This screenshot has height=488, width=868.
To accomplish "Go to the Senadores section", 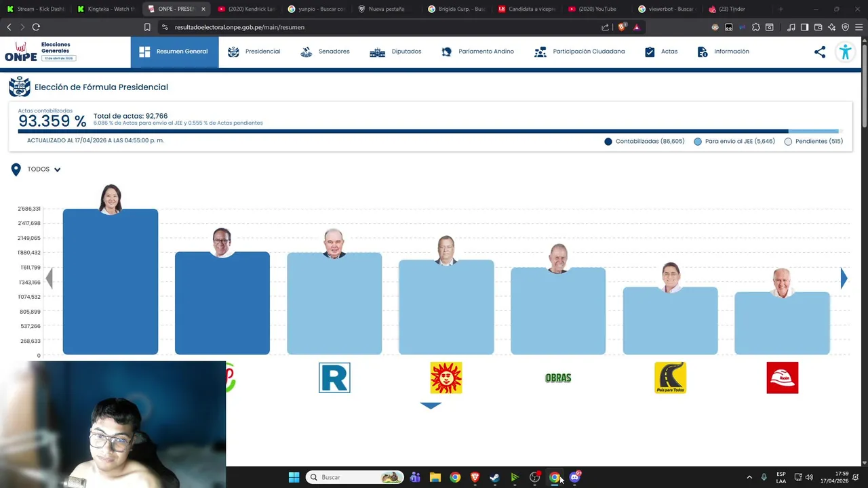I will [x=325, y=52].
